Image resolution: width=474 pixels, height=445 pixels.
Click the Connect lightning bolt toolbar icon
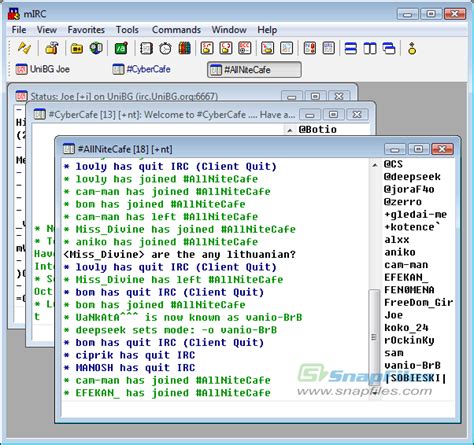point(24,48)
